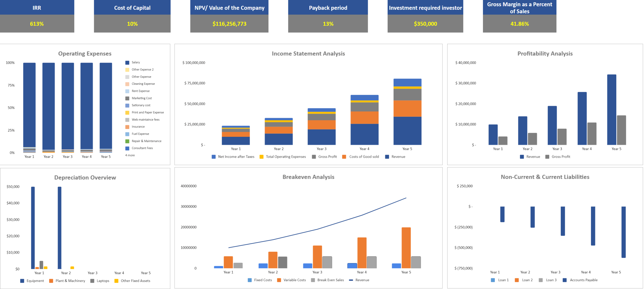This screenshot has height=289, width=644.
Task: Select the Rent Expense legend marker
Action: pyautogui.click(x=127, y=91)
